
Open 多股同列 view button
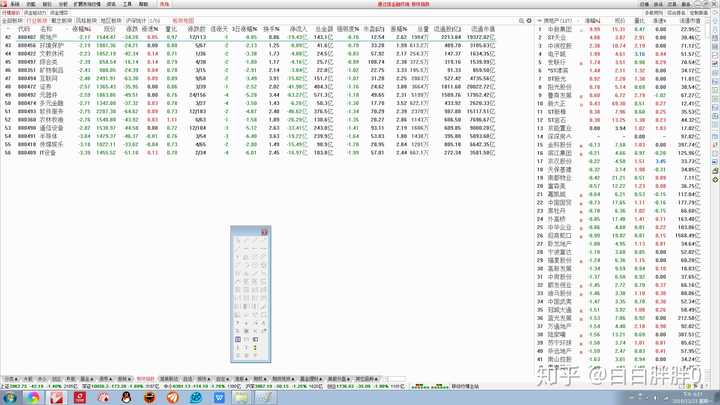pyautogui.click(x=654, y=13)
